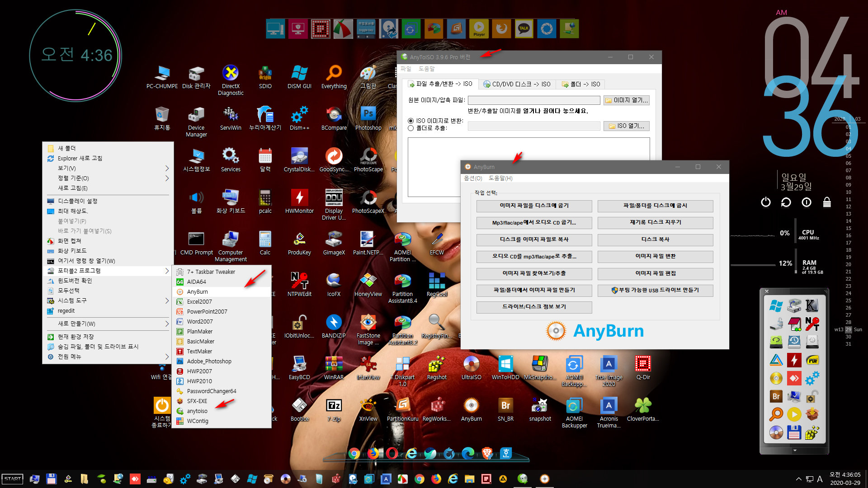
Task: Open the 파일 menu in AnyToISO
Action: [406, 69]
